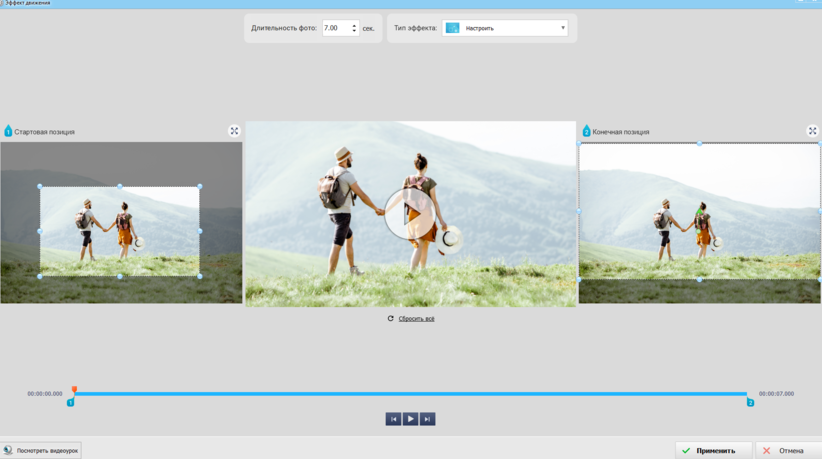The width and height of the screenshot is (822, 459).
Task: Expand the start position preview to fullscreen
Action: point(234,131)
